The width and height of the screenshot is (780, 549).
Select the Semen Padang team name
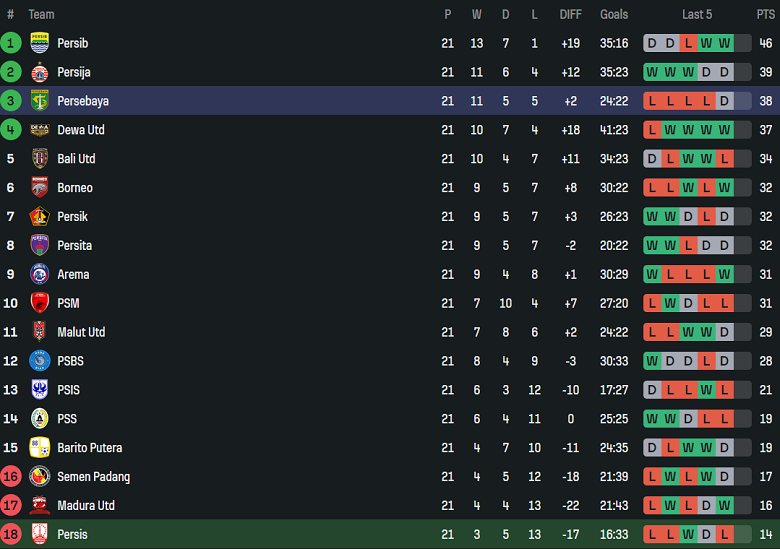pyautogui.click(x=93, y=477)
